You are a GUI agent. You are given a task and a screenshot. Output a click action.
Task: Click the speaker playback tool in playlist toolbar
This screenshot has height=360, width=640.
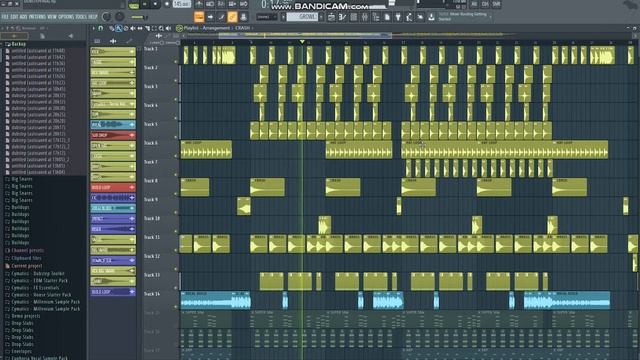(168, 28)
